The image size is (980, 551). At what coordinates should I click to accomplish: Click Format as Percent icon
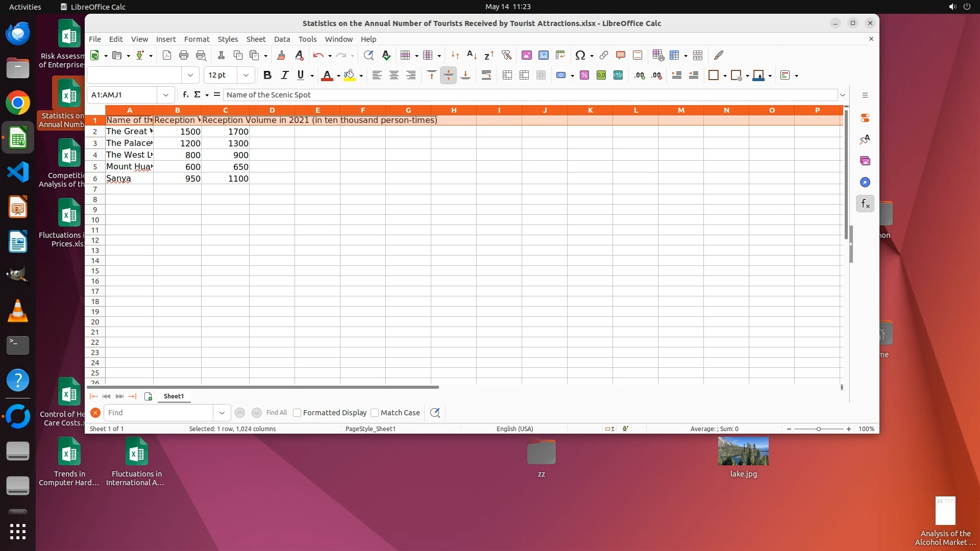pos(584,76)
